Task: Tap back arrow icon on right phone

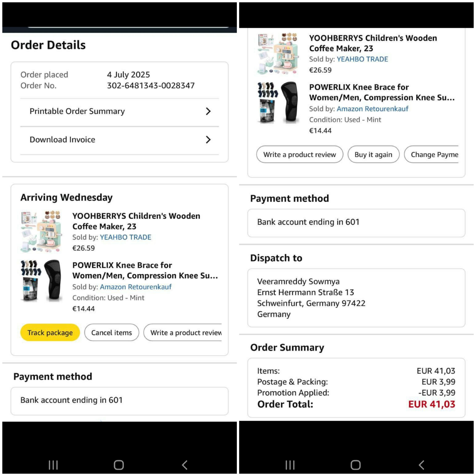Action: point(421,465)
